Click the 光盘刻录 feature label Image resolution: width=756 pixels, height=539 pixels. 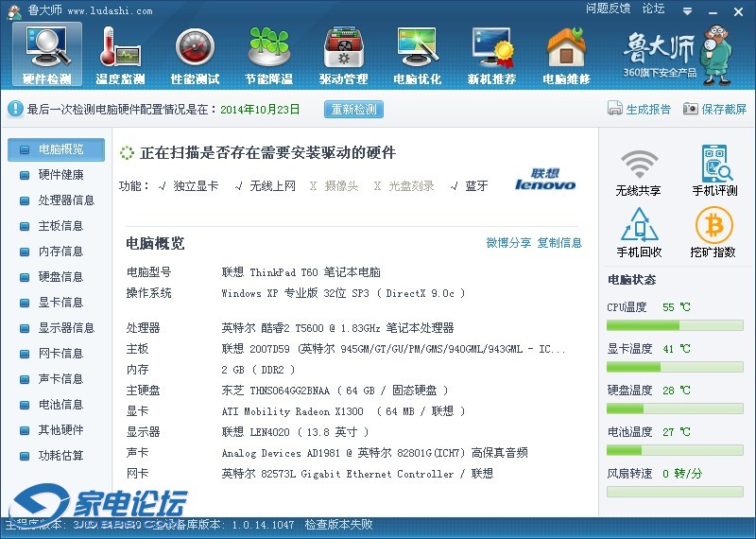[411, 186]
